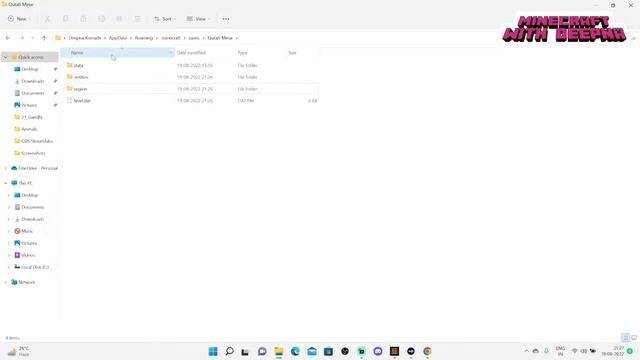The width and height of the screenshot is (640, 360).
Task: Click .minecraft in the address bar
Action: [171, 38]
